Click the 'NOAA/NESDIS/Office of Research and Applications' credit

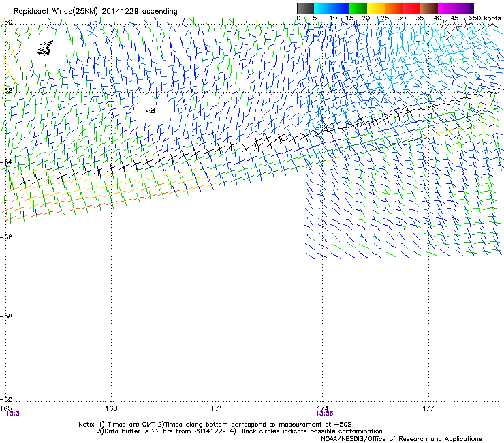pyautogui.click(x=401, y=439)
